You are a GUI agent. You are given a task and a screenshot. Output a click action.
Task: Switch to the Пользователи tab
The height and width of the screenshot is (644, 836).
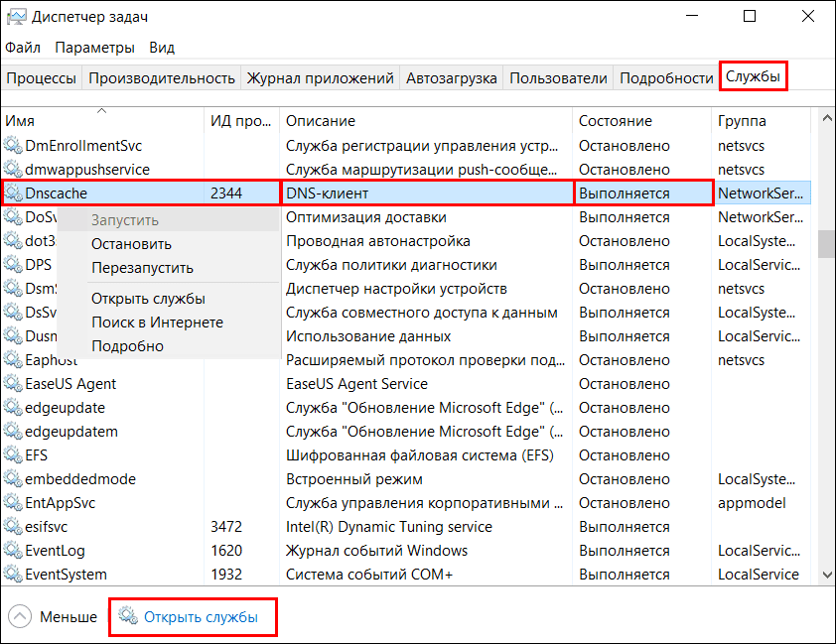coord(558,78)
